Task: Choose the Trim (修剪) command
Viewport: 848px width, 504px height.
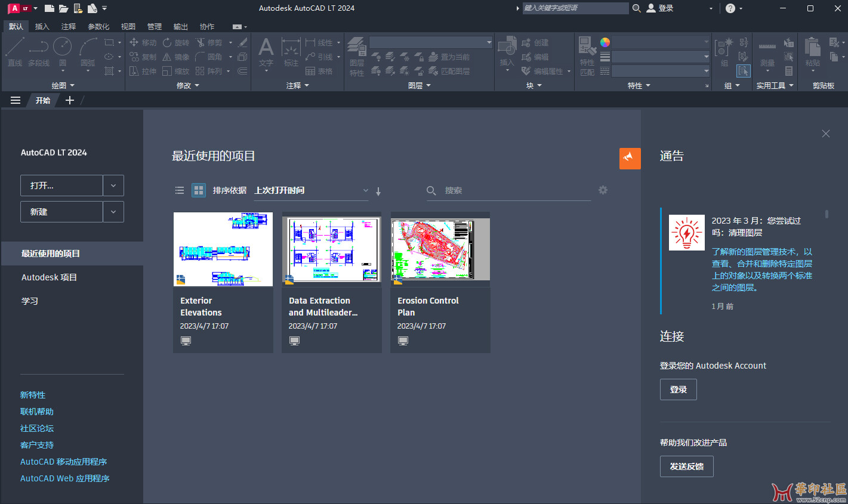Action: [x=209, y=42]
